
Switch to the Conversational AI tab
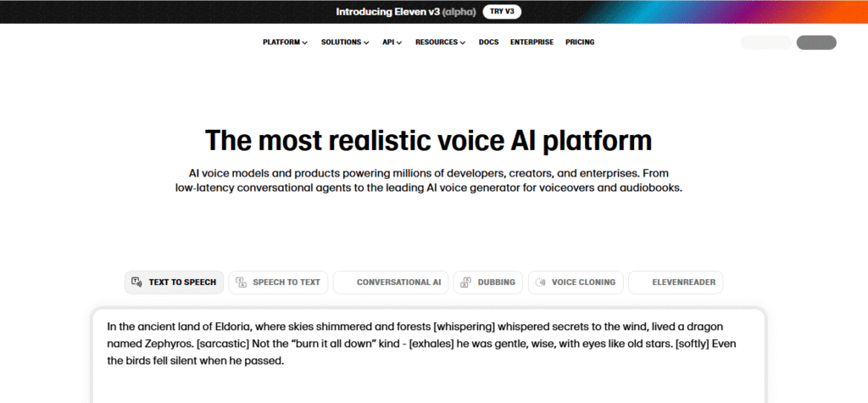391,283
